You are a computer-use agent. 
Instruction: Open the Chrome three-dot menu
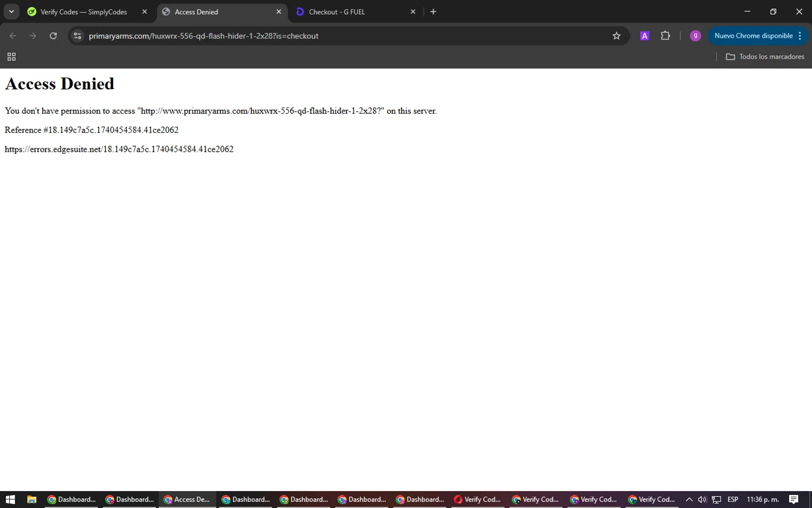click(x=800, y=36)
